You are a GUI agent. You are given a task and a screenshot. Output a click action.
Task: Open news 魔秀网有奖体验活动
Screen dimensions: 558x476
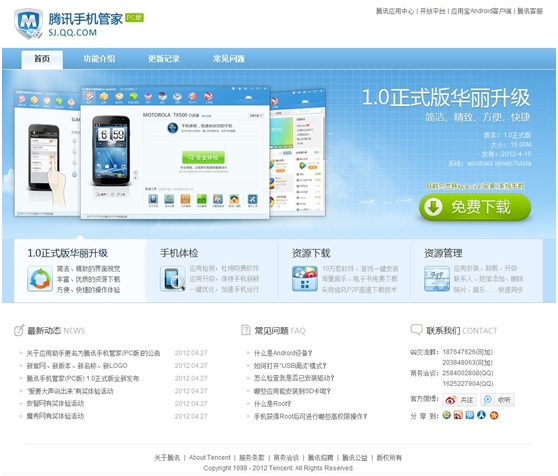pos(55,416)
